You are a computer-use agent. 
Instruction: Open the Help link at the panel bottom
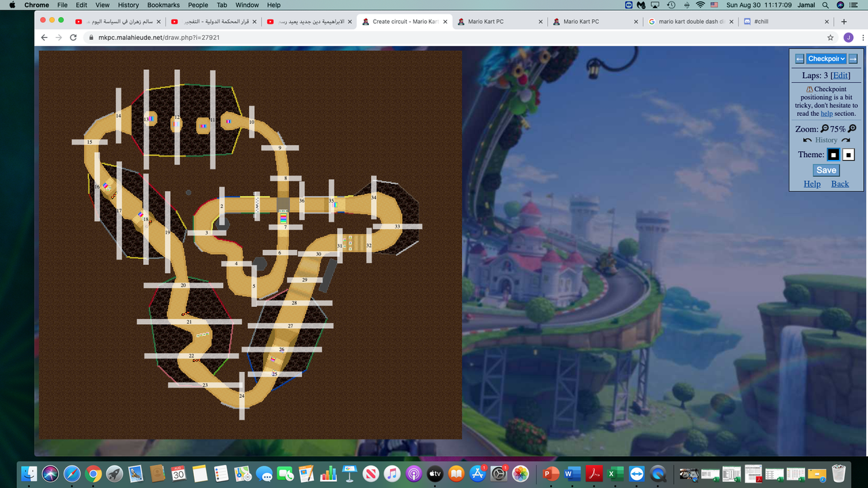[x=812, y=184]
